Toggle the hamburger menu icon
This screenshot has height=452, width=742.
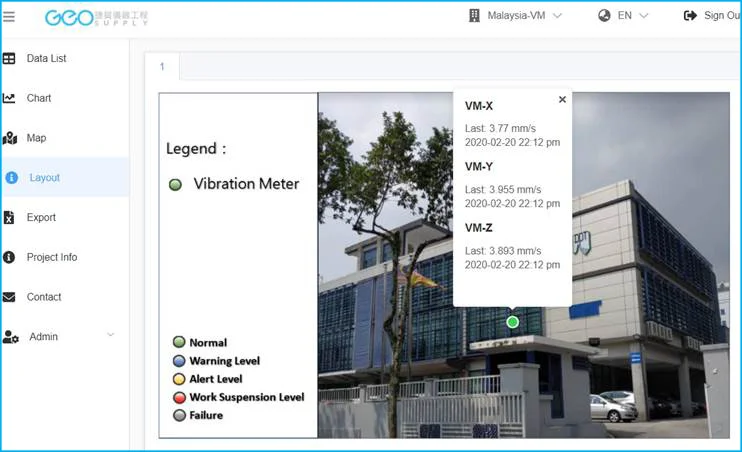[9, 17]
